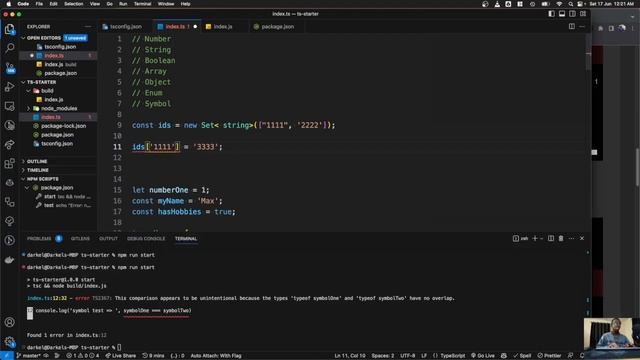Screen dimensions: 640x360
Task: Open the Output panel tab
Action: (108, 239)
